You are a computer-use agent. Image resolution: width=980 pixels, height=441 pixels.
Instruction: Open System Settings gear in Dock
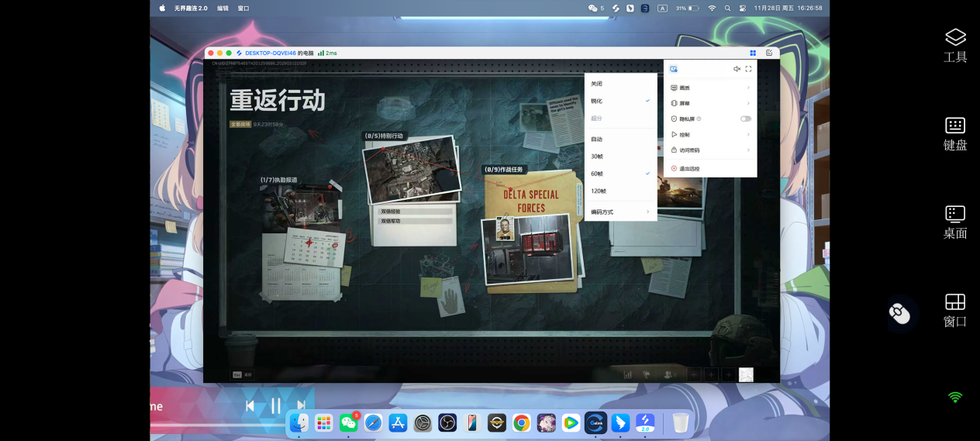423,422
